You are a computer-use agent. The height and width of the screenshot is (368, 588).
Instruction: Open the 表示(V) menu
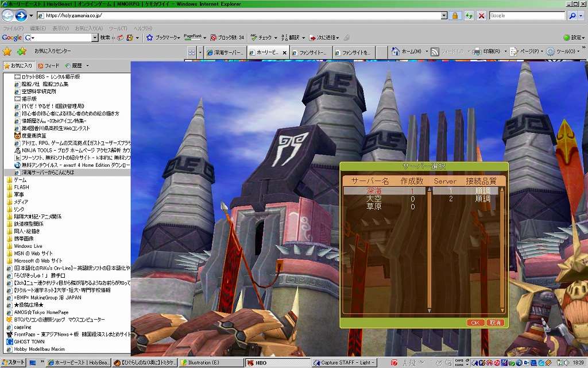(60, 28)
